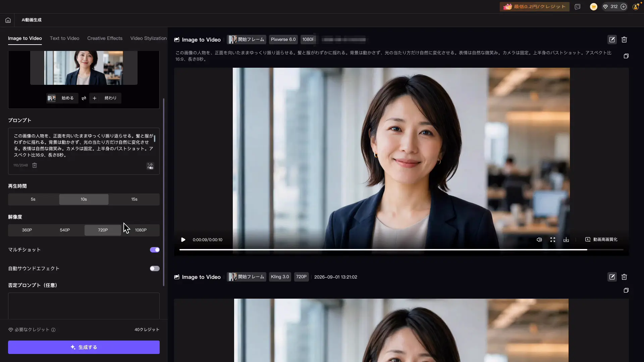Image resolution: width=644 pixels, height=362 pixels.
Task: Click the 720P tag on Kling entry
Action: click(x=301, y=277)
